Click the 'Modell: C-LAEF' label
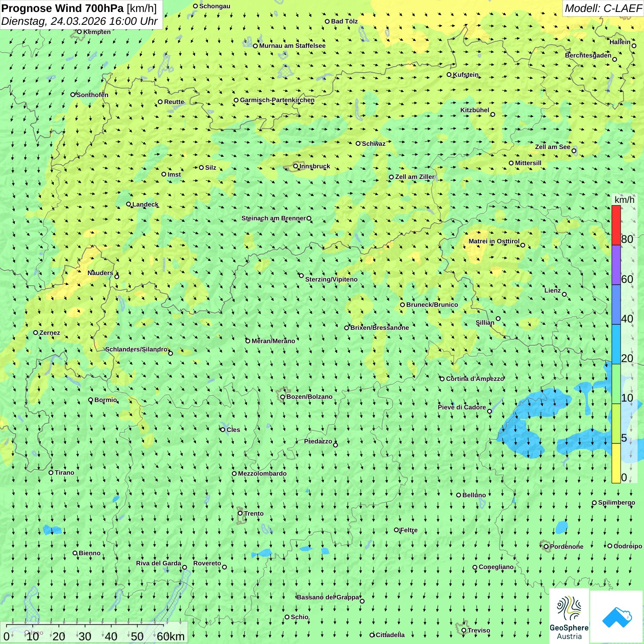This screenshot has width=644, height=644. pos(603,8)
